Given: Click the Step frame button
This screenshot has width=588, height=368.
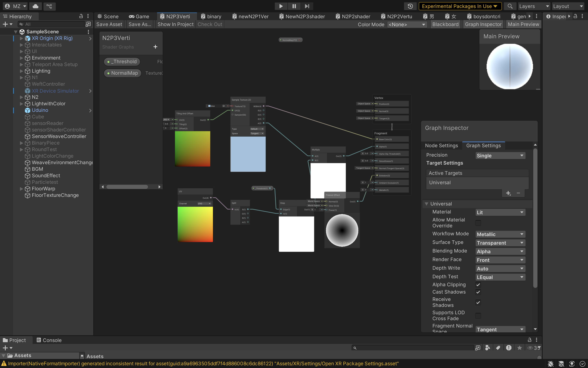Looking at the screenshot, I should tap(307, 6).
